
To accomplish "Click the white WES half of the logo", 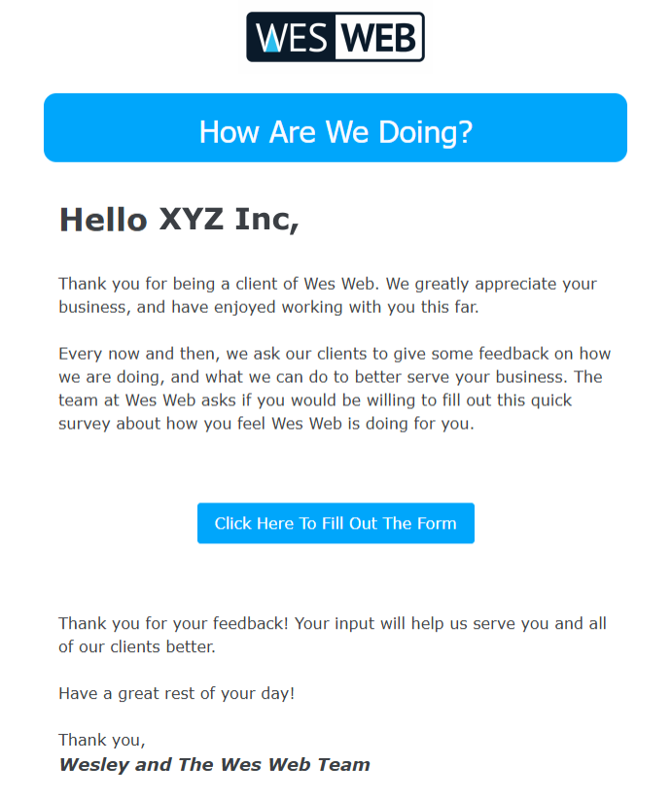I will (x=291, y=38).
